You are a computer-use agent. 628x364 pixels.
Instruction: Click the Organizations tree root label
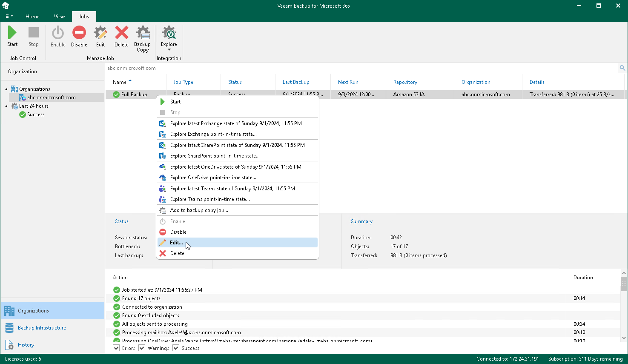coord(34,89)
